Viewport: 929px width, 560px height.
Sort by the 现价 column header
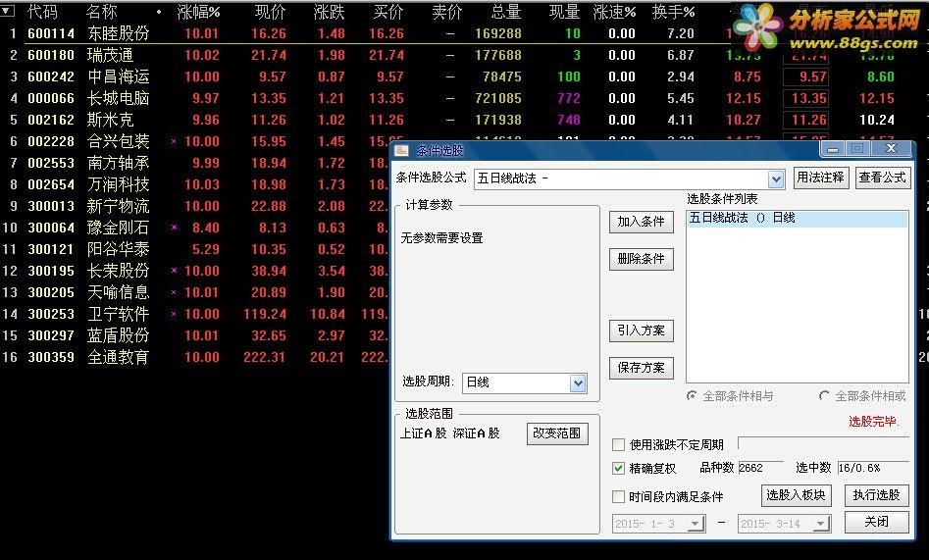(x=270, y=11)
